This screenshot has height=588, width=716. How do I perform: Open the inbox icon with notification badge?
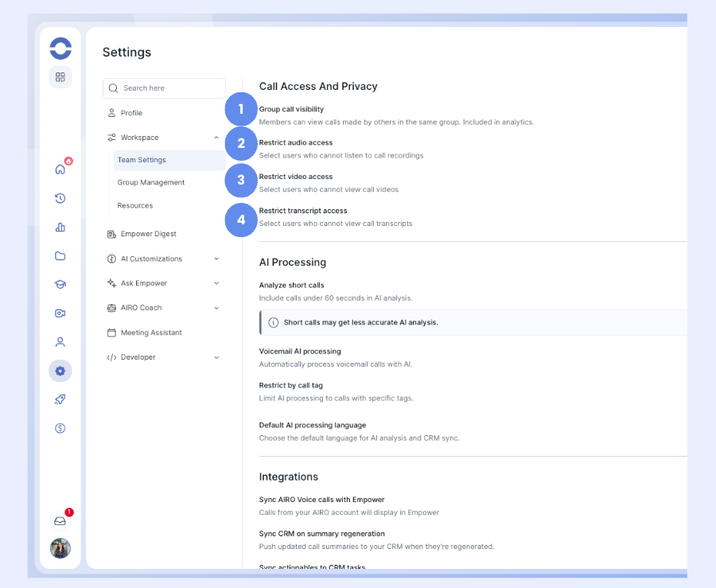(60, 521)
